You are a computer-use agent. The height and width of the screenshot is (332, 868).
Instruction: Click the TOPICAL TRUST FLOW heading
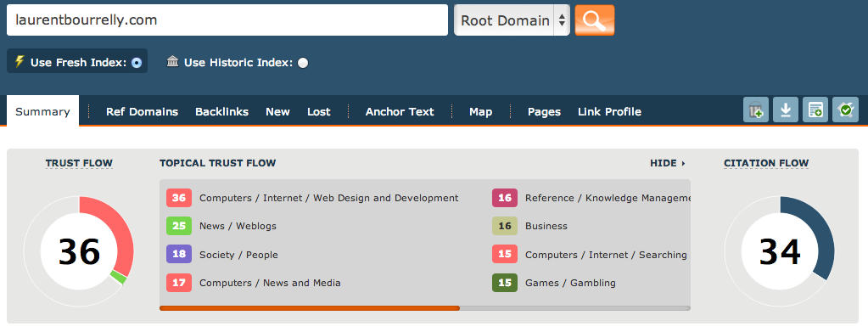[217, 163]
